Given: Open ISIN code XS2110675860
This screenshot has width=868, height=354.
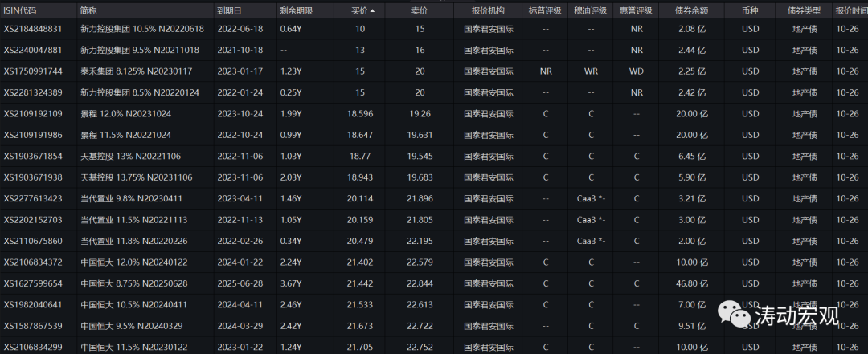Looking at the screenshot, I should (x=33, y=241).
